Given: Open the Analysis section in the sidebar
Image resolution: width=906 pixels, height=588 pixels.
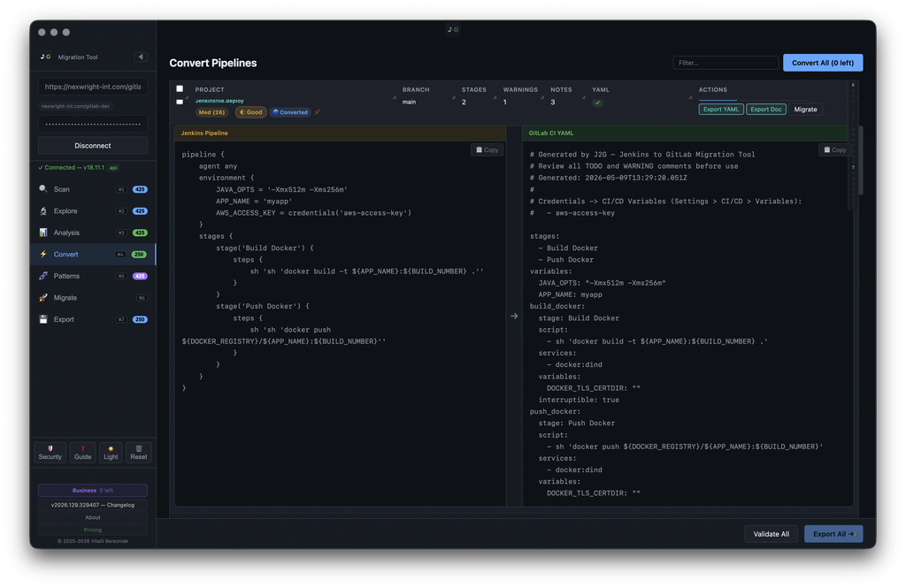Looking at the screenshot, I should [x=92, y=233].
